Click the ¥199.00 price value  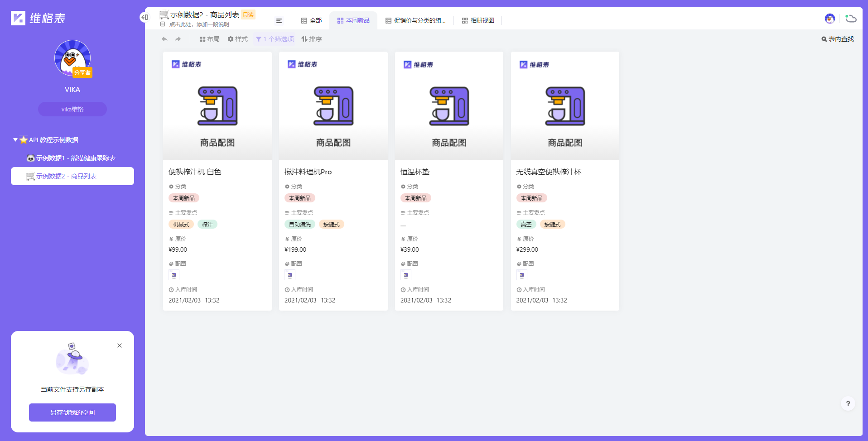tap(295, 249)
